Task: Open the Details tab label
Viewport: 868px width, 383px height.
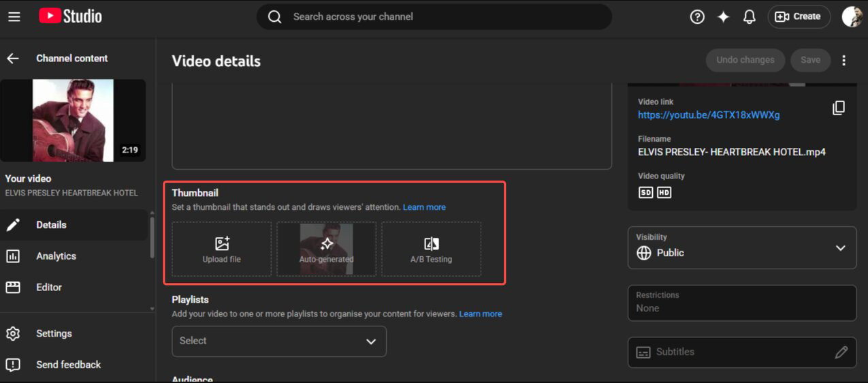Action: (x=51, y=225)
